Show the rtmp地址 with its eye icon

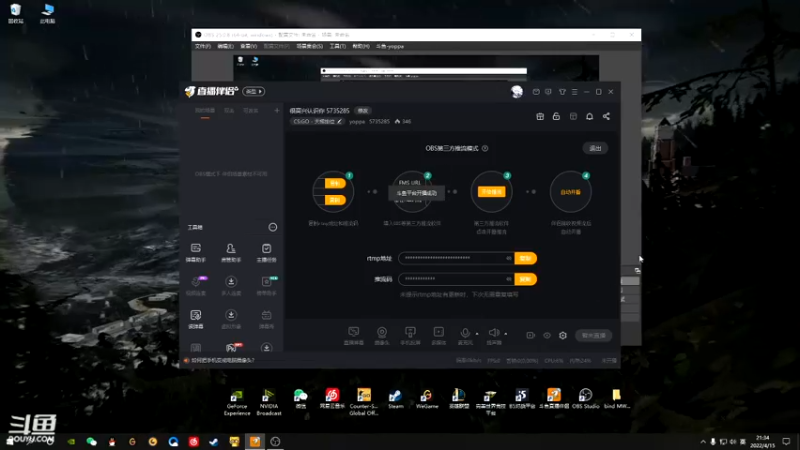[x=508, y=258]
